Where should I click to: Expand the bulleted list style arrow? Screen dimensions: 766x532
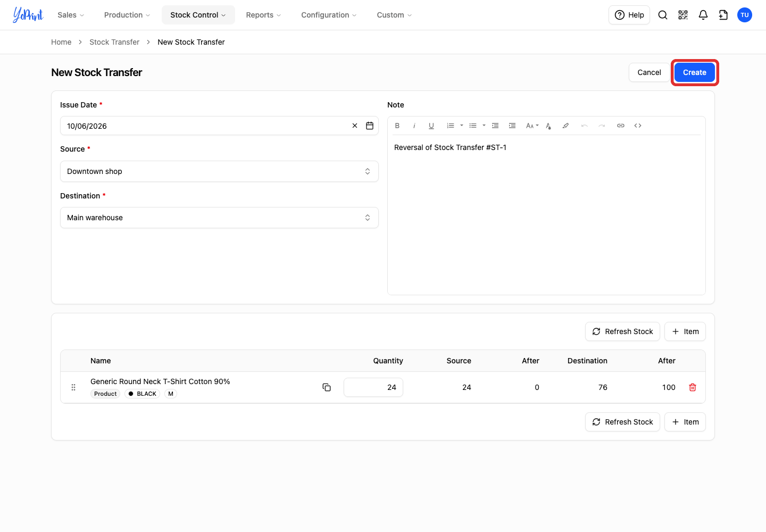[484, 126]
